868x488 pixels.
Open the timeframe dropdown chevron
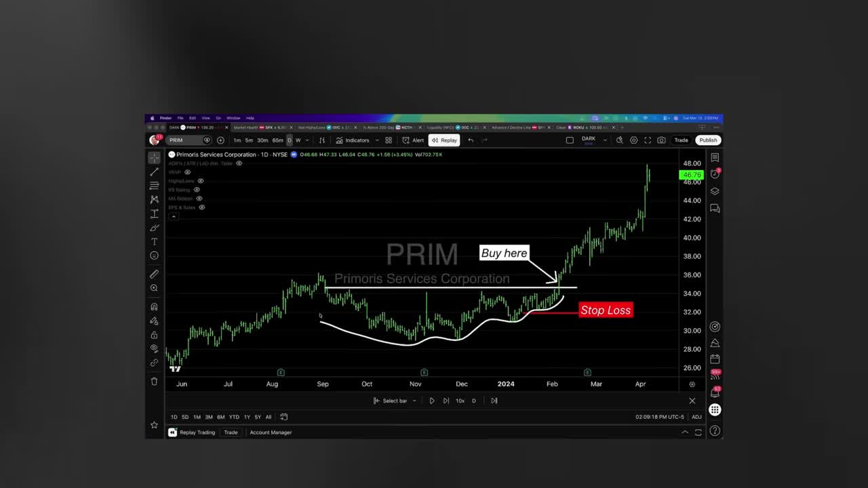pos(307,140)
